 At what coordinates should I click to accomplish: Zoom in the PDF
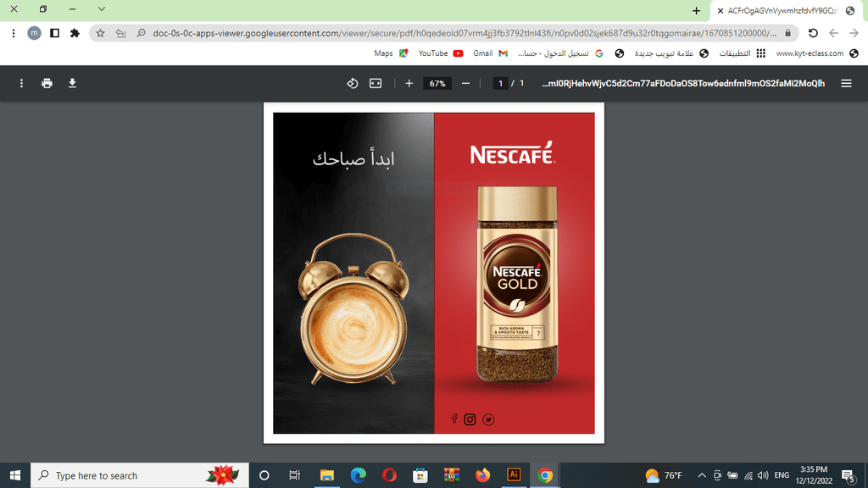pyautogui.click(x=409, y=83)
